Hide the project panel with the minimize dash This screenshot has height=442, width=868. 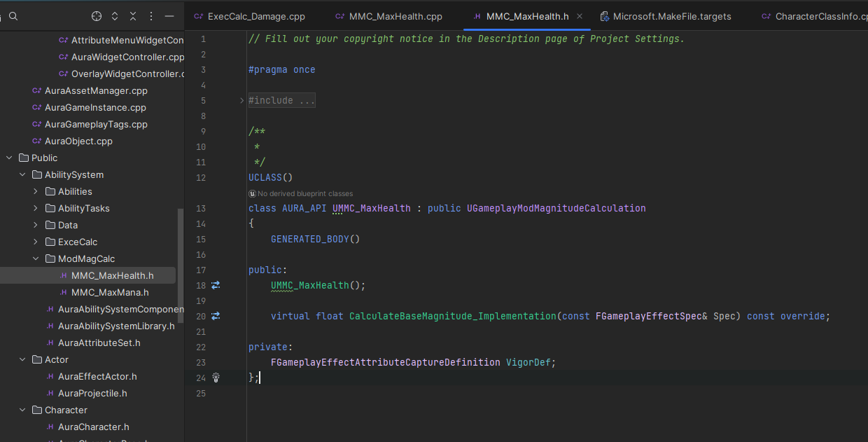pyautogui.click(x=169, y=16)
